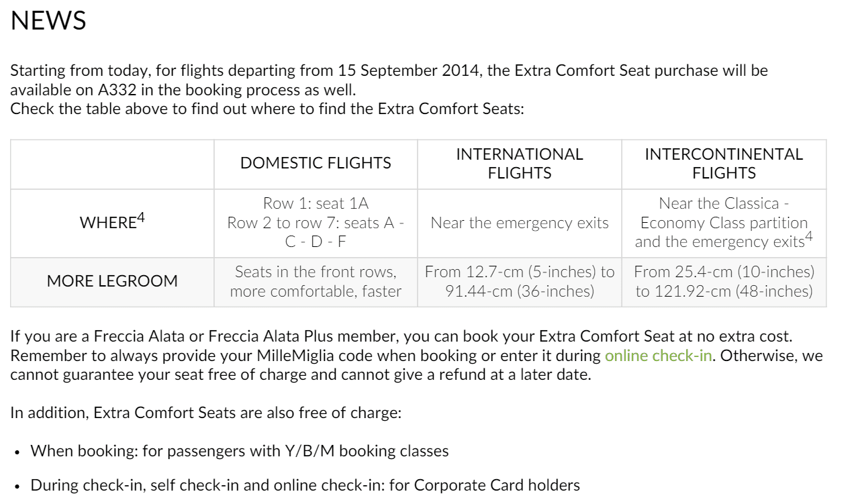Click the 'Near the Classica - Economy Class' cell
This screenshot has width=852, height=504.
click(x=724, y=223)
